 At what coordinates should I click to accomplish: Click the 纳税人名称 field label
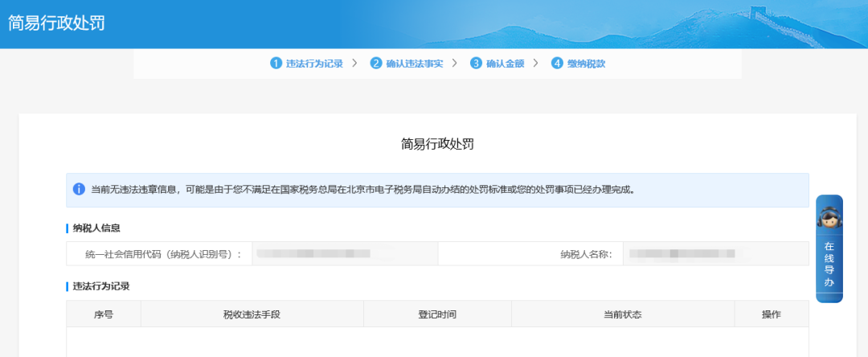[x=586, y=254]
